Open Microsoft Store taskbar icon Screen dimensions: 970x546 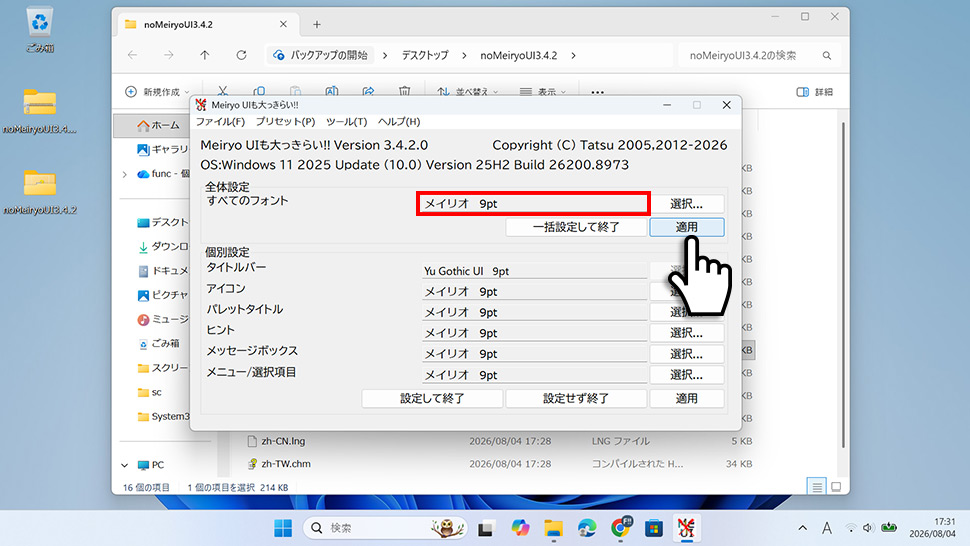coord(653,528)
